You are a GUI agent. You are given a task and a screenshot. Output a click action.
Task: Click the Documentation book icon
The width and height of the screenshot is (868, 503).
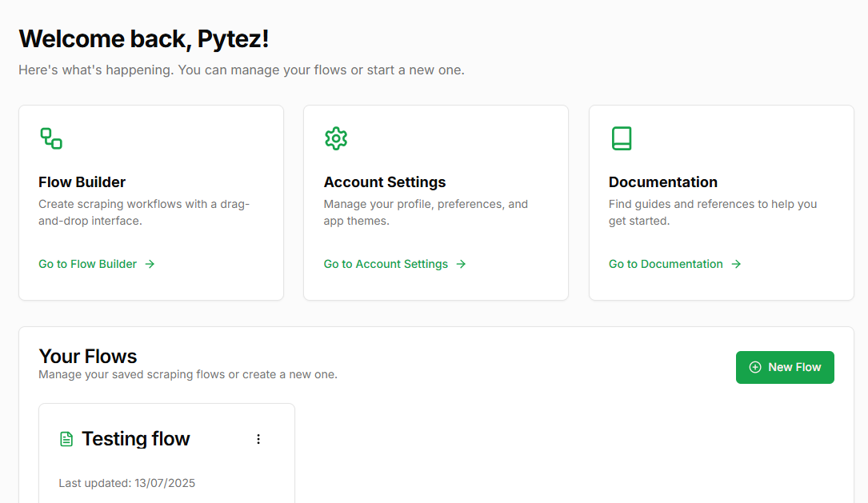point(621,138)
